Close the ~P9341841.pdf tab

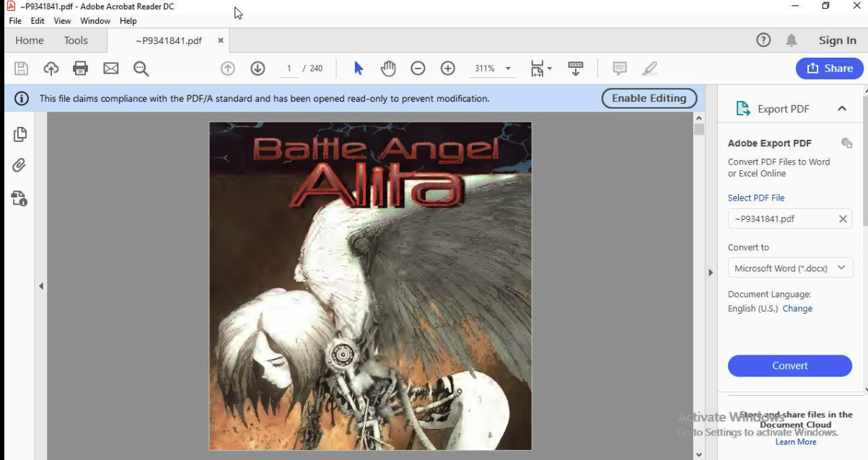click(221, 40)
